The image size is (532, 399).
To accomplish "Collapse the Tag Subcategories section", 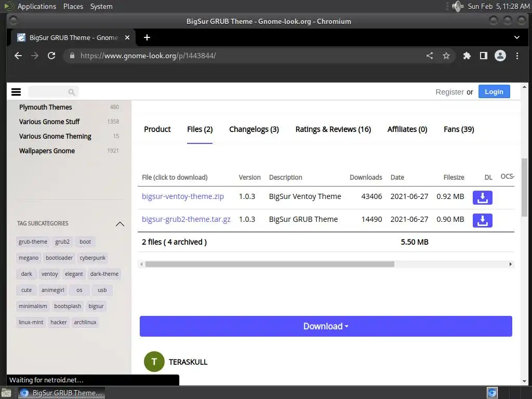I will [x=120, y=224].
